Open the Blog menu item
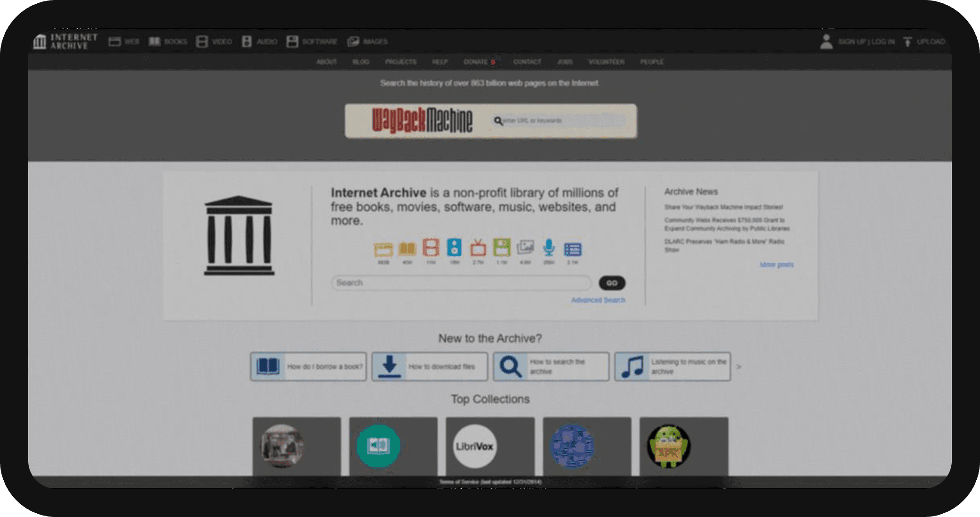The height and width of the screenshot is (517, 980). point(361,62)
